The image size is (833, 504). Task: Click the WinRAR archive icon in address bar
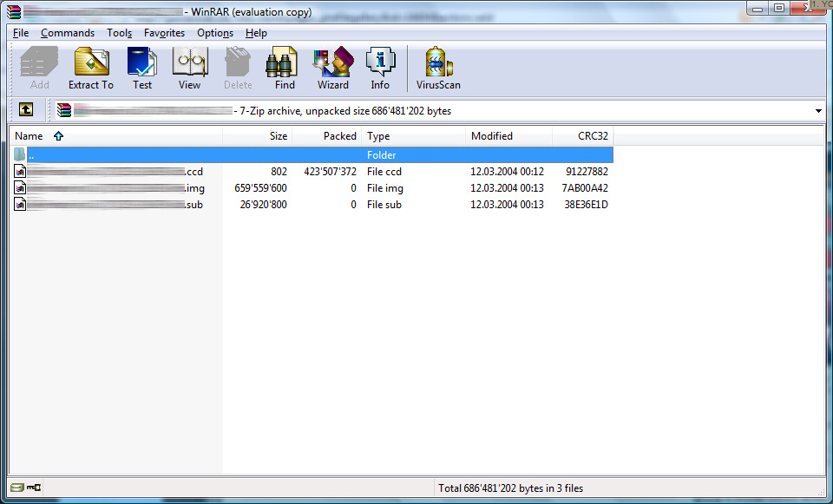tap(64, 110)
